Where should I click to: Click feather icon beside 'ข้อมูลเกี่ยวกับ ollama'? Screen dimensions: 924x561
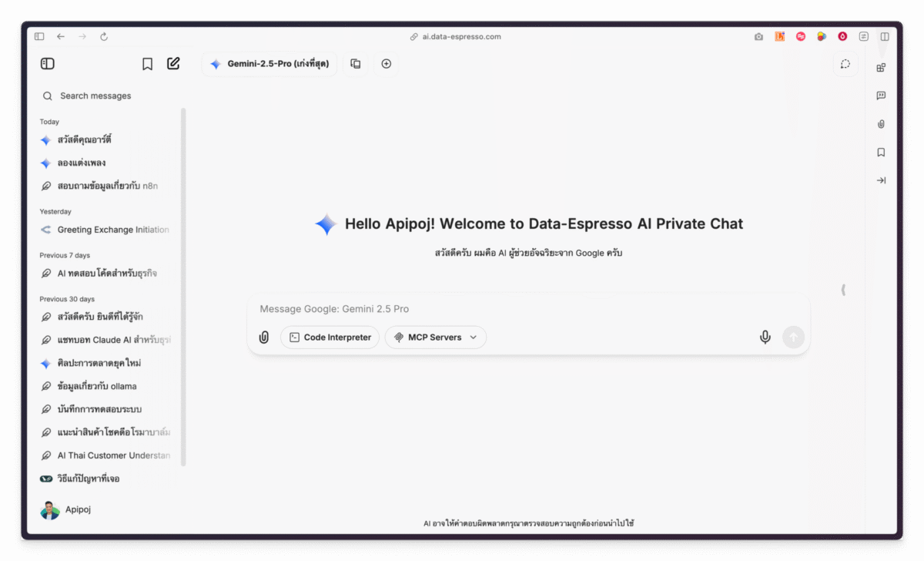(45, 386)
